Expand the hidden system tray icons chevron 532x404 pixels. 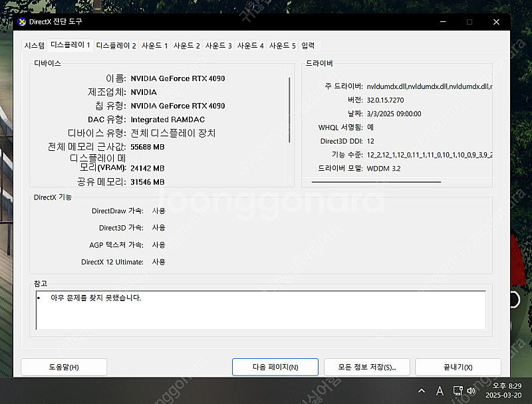pyautogui.click(x=422, y=391)
